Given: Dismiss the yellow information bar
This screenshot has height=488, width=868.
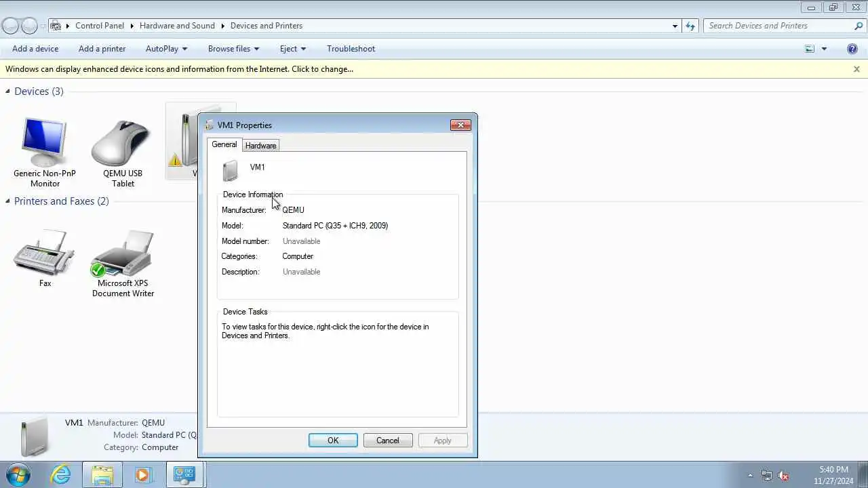Looking at the screenshot, I should click(x=856, y=69).
